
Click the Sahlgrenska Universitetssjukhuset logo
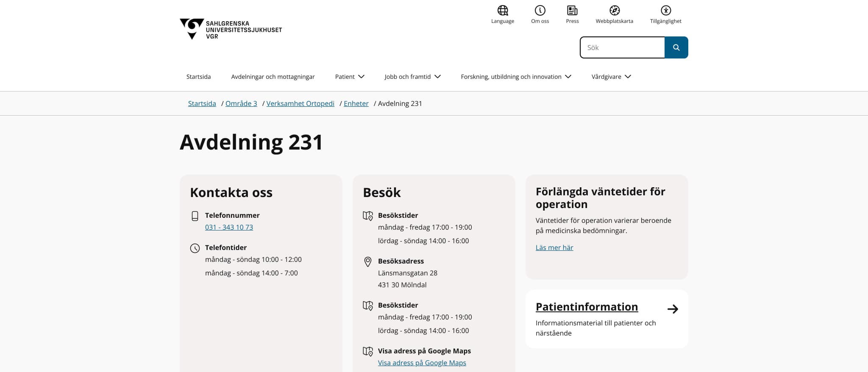(231, 29)
